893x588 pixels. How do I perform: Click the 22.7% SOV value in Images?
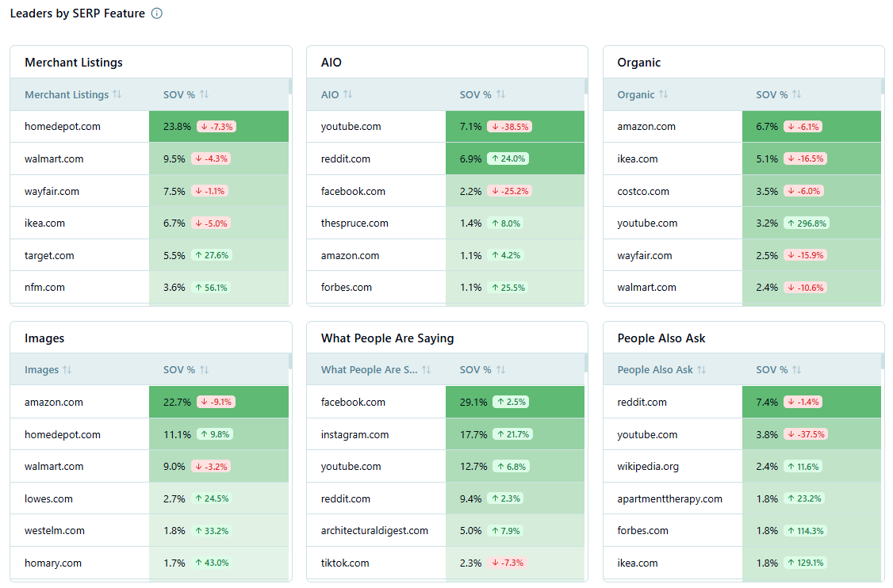[177, 402]
